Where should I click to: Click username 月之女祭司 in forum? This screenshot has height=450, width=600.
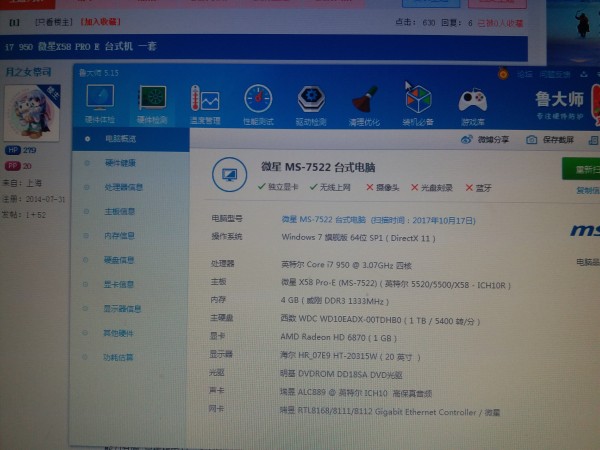point(29,72)
